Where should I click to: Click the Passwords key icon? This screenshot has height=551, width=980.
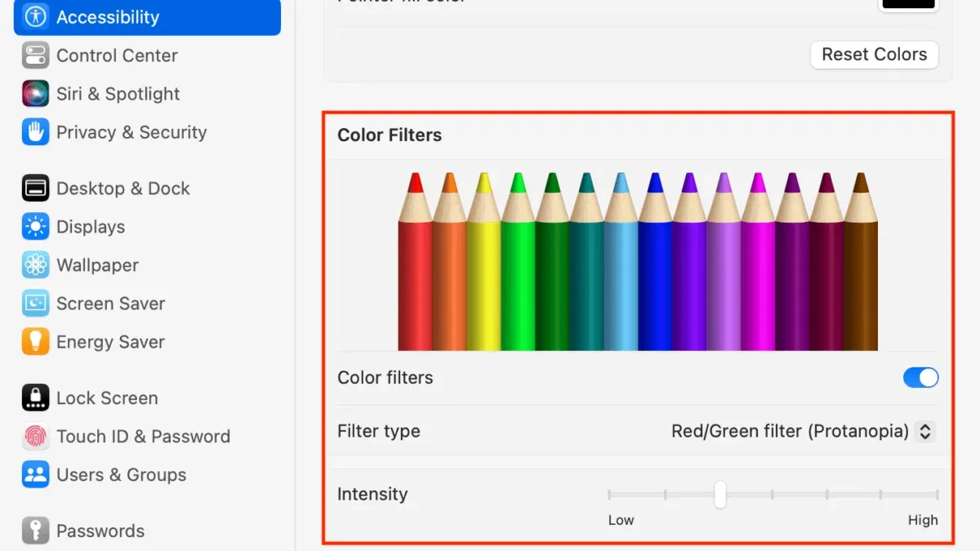(35, 531)
